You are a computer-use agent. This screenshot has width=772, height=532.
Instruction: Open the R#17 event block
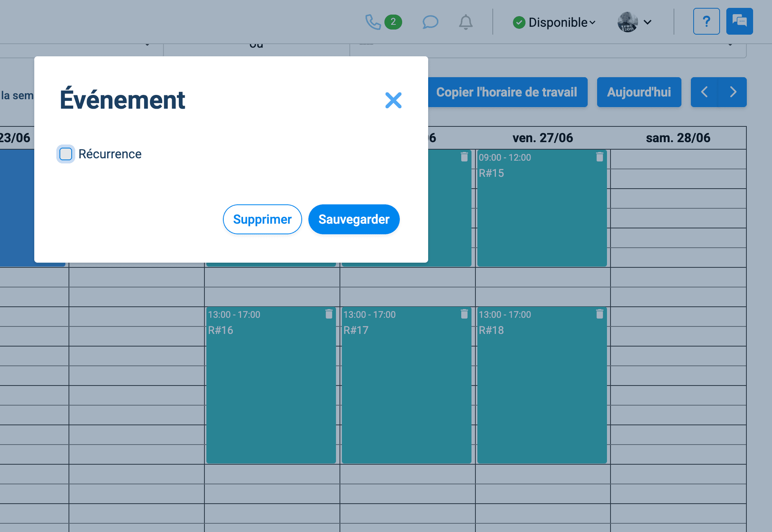click(x=406, y=385)
